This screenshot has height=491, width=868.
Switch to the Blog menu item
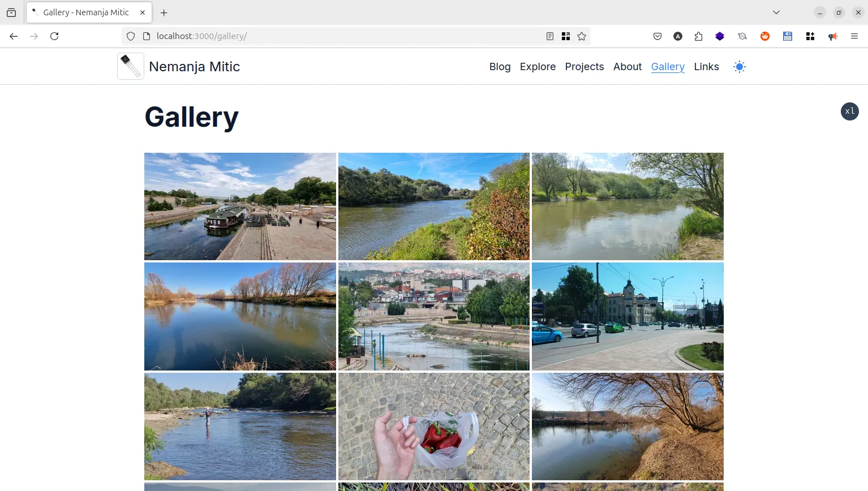pos(500,66)
